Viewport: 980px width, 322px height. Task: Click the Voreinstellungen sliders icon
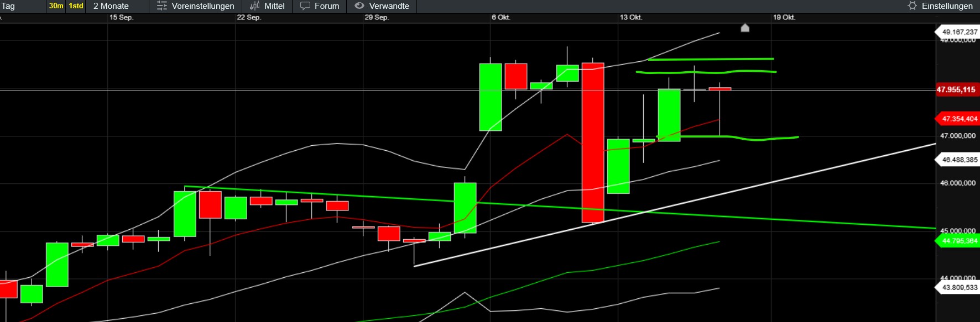click(x=162, y=6)
